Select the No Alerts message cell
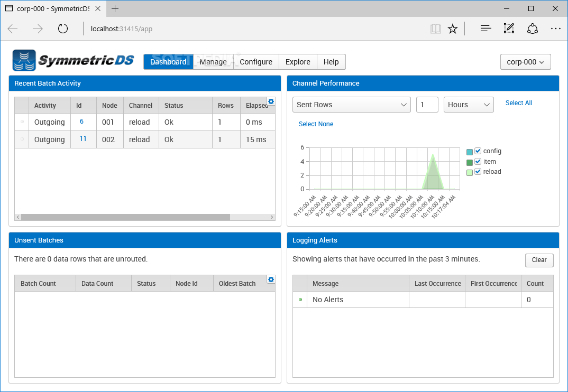The height and width of the screenshot is (392, 568). click(x=358, y=300)
